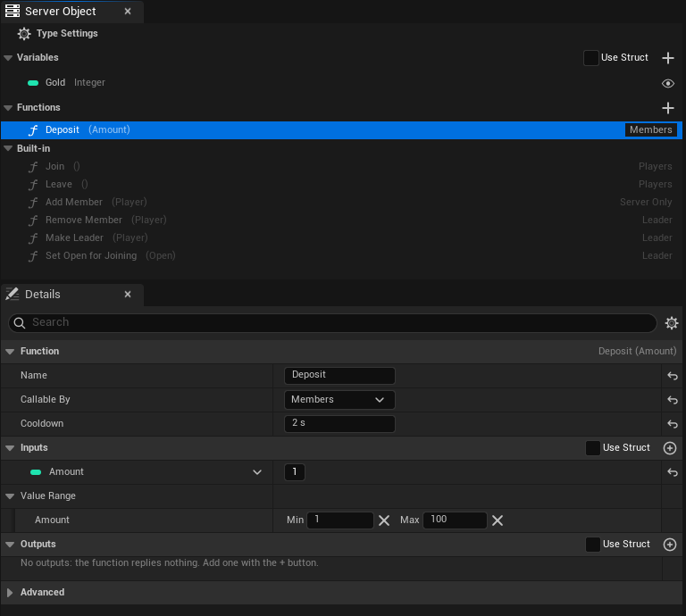Expand the Advanced category
686x616 pixels.
click(x=10, y=593)
